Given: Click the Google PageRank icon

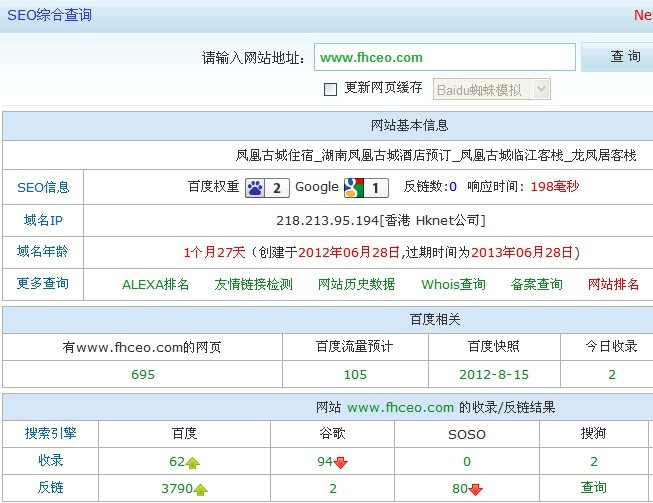Looking at the screenshot, I should tap(353, 187).
